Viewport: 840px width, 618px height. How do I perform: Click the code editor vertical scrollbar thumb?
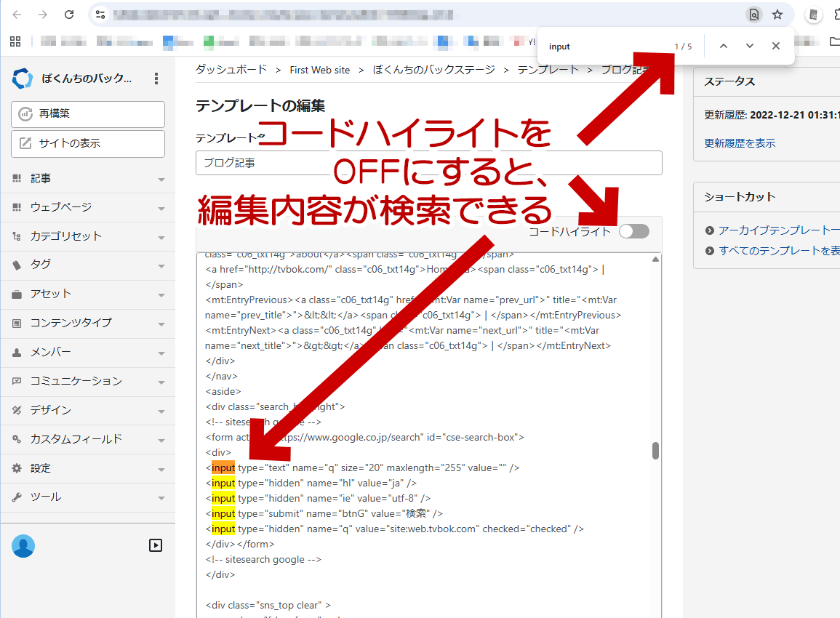655,451
